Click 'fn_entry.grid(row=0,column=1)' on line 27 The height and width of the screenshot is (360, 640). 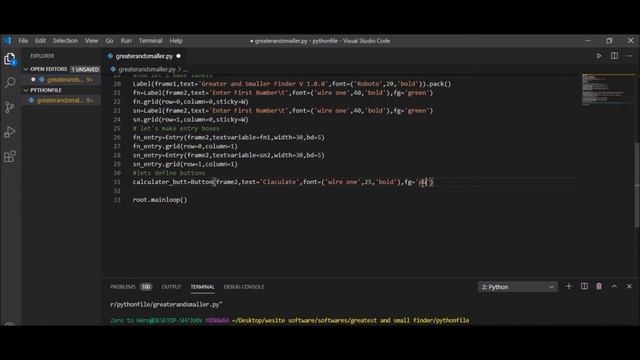point(185,146)
